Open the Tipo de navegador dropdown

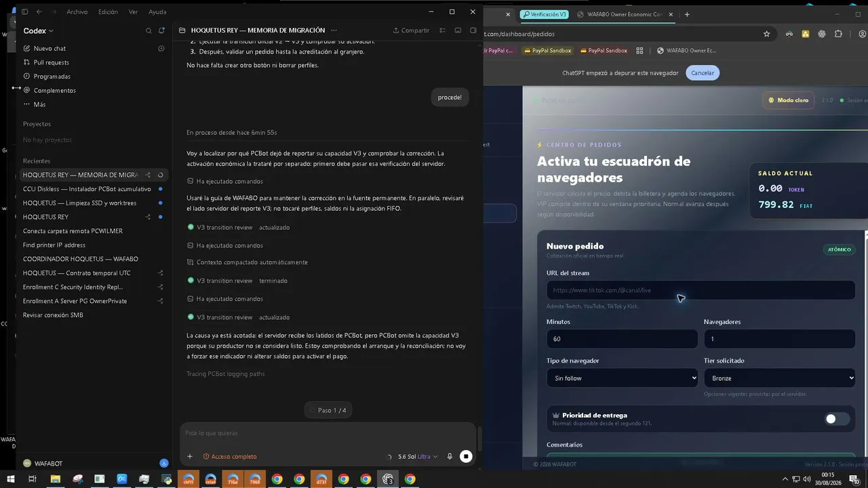(x=622, y=378)
